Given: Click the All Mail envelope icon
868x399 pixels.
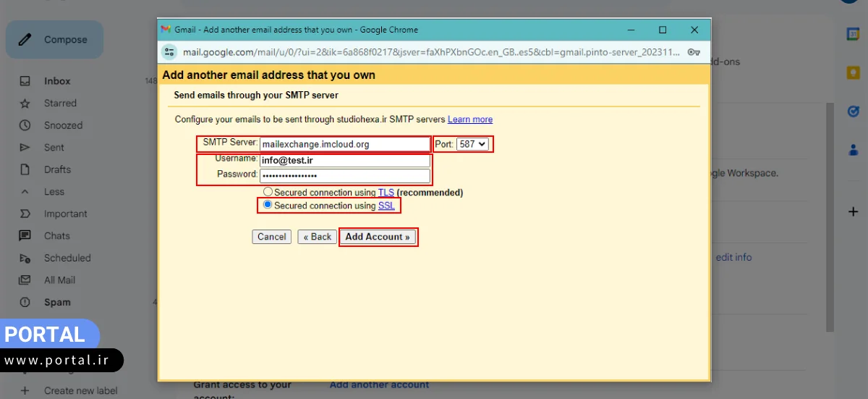Looking at the screenshot, I should [x=25, y=280].
